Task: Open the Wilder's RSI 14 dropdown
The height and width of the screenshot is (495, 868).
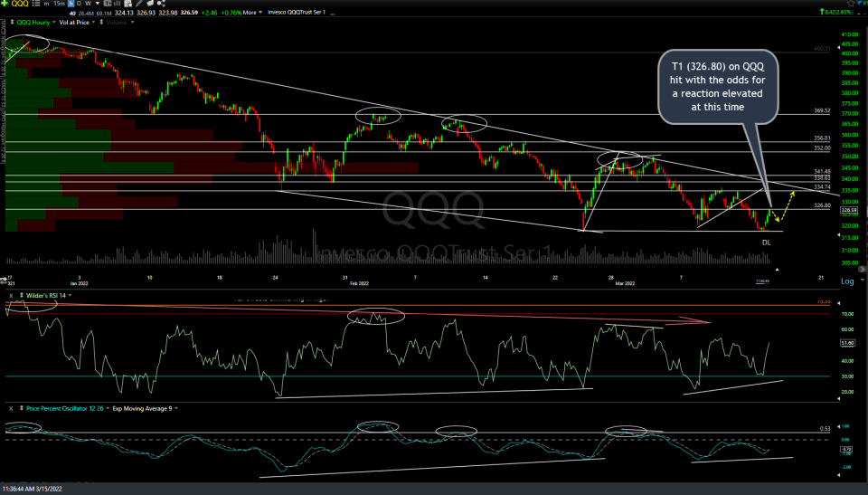Action: coord(70,295)
